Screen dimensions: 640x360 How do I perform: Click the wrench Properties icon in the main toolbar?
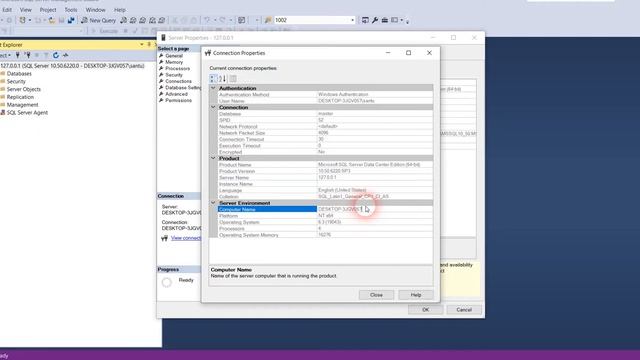pyautogui.click(x=375, y=20)
